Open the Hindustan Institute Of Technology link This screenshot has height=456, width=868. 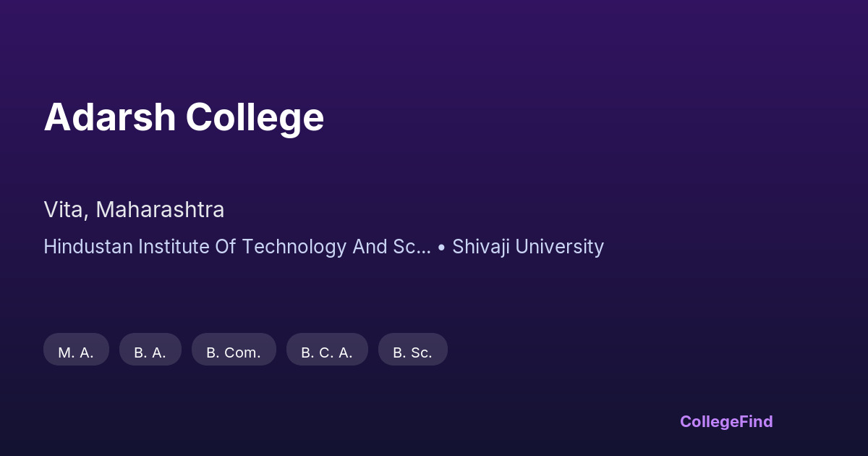[x=237, y=247]
